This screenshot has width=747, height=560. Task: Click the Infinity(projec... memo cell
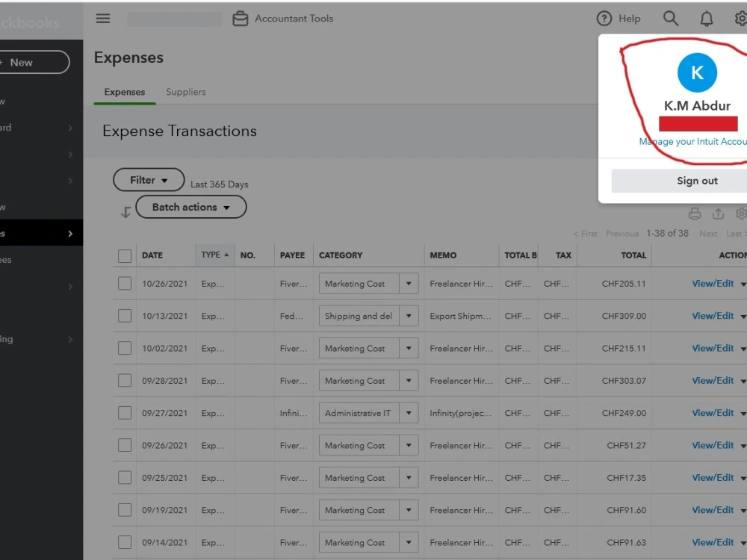coord(461,413)
